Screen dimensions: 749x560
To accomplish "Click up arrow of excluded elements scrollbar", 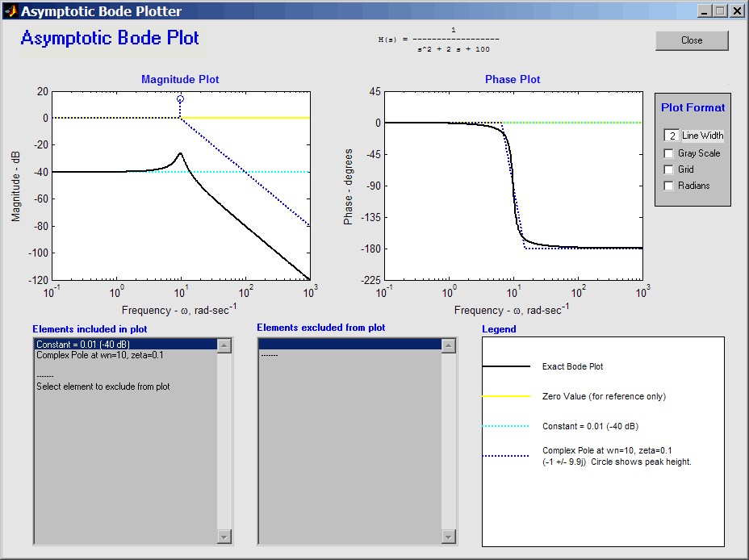I will [448, 345].
